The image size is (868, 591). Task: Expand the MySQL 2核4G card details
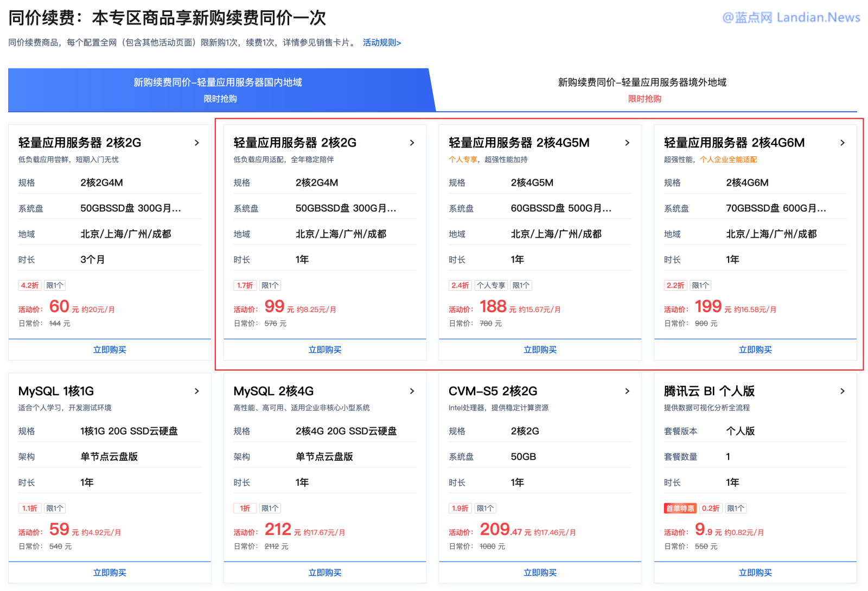pyautogui.click(x=412, y=391)
